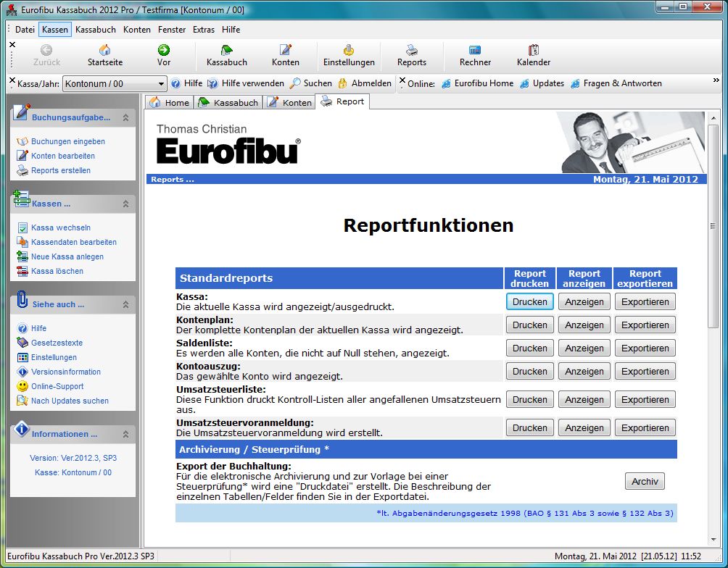Collapse the Kassen panel chevron

tap(126, 204)
